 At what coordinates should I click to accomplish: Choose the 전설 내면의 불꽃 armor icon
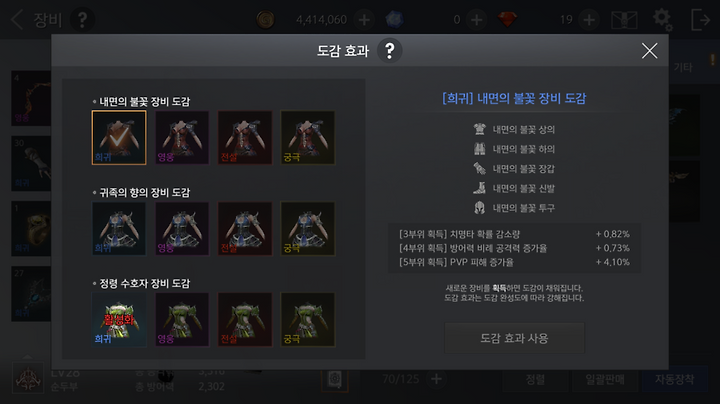click(x=245, y=137)
